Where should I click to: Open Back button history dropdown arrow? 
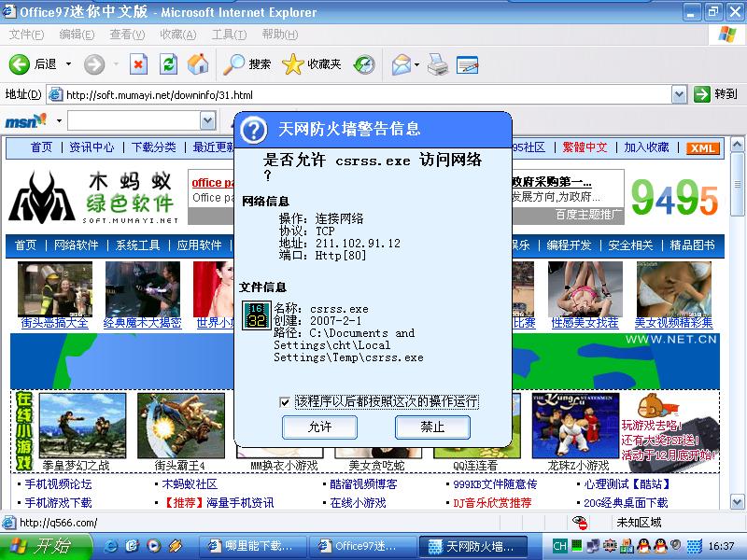(x=68, y=63)
